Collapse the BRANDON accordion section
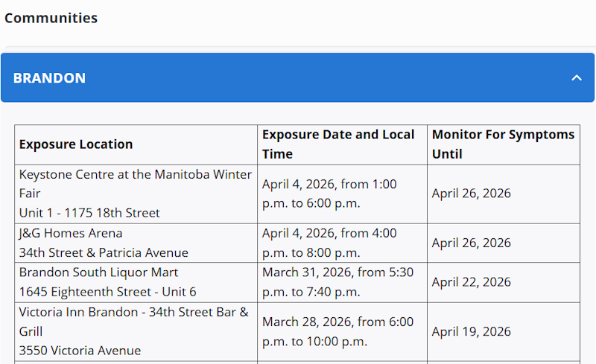 click(x=297, y=77)
